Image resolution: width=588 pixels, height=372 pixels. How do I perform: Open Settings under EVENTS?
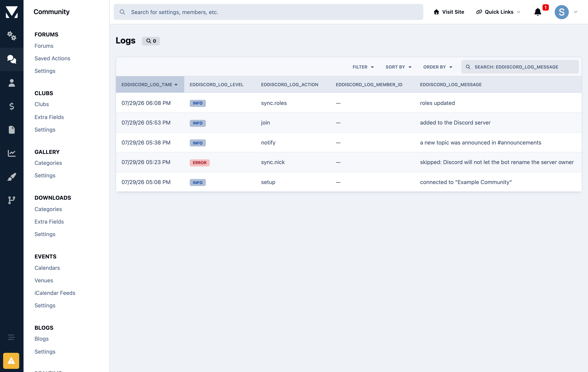pos(45,305)
